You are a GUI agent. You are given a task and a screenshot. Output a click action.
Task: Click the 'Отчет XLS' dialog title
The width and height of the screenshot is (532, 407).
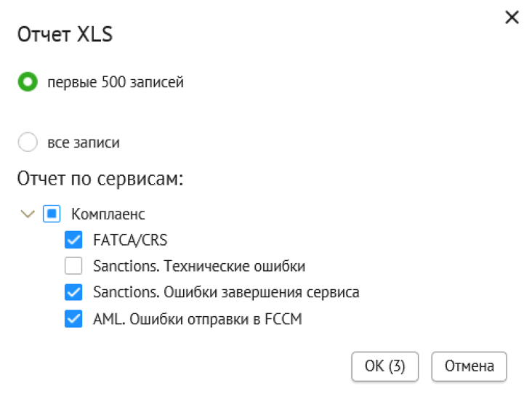pyautogui.click(x=65, y=35)
